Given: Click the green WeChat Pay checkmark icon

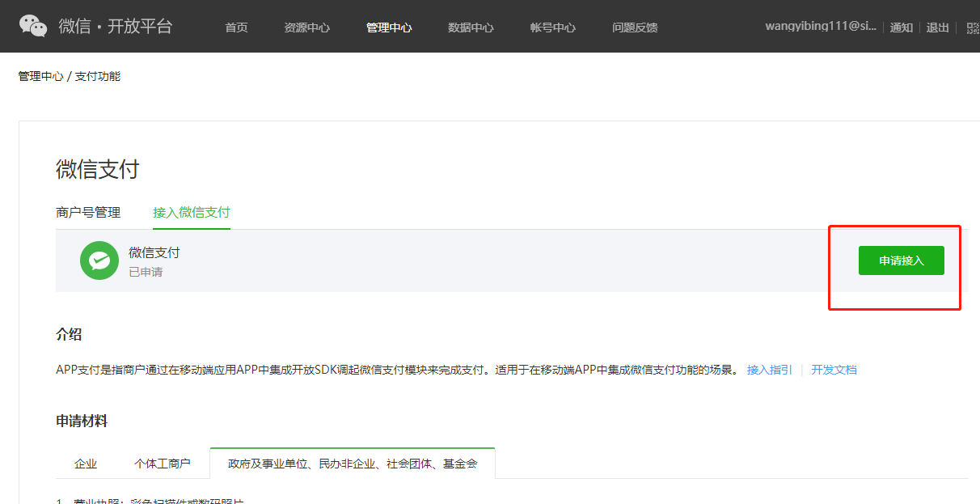Looking at the screenshot, I should (99, 260).
